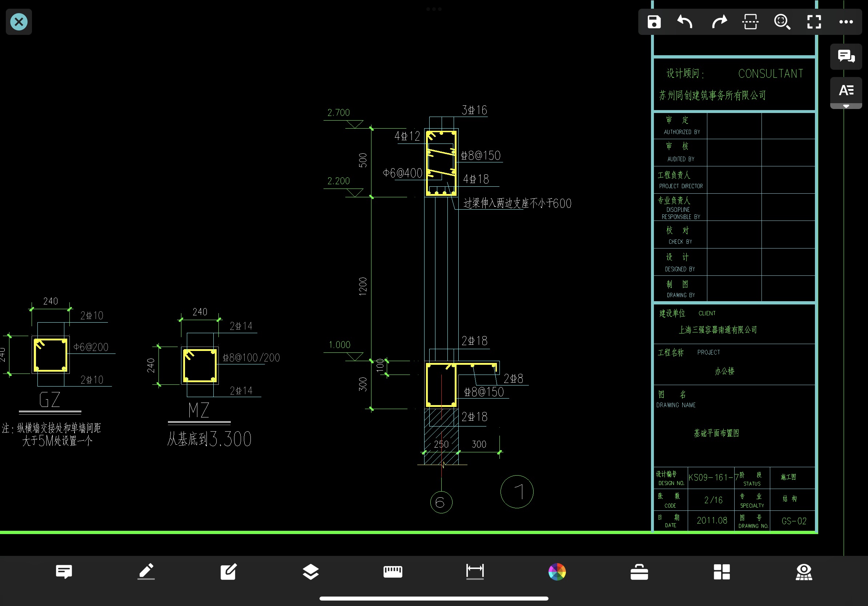Select the dimension tool

tap(475, 571)
